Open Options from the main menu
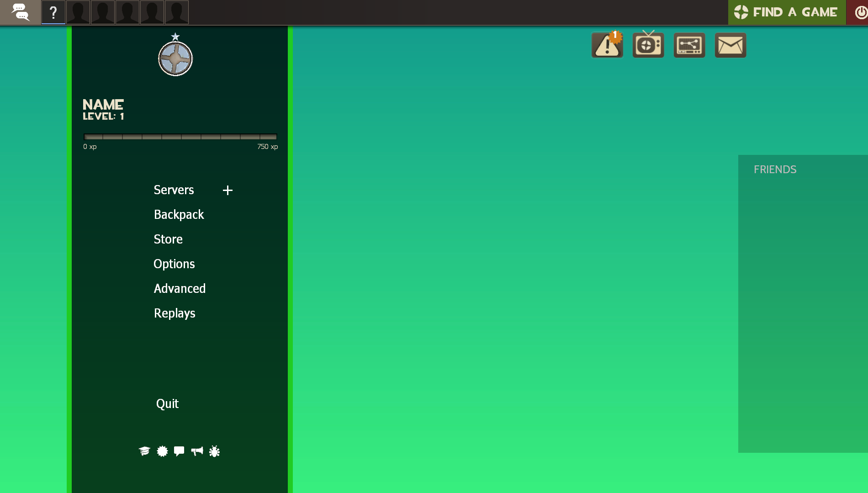Screen dimensions: 868x493 [174, 264]
